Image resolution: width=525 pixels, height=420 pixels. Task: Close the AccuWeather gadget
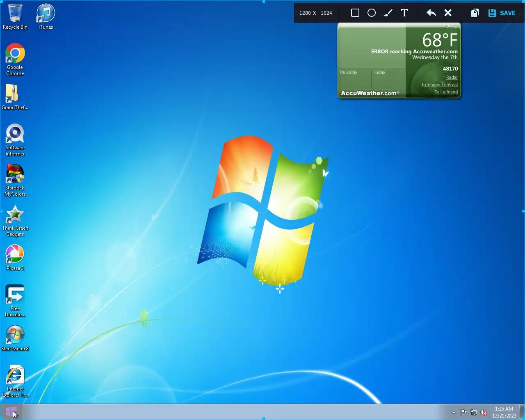coord(455,27)
